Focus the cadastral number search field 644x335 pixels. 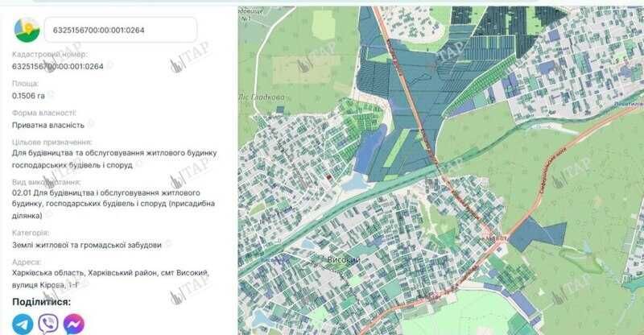120,30
